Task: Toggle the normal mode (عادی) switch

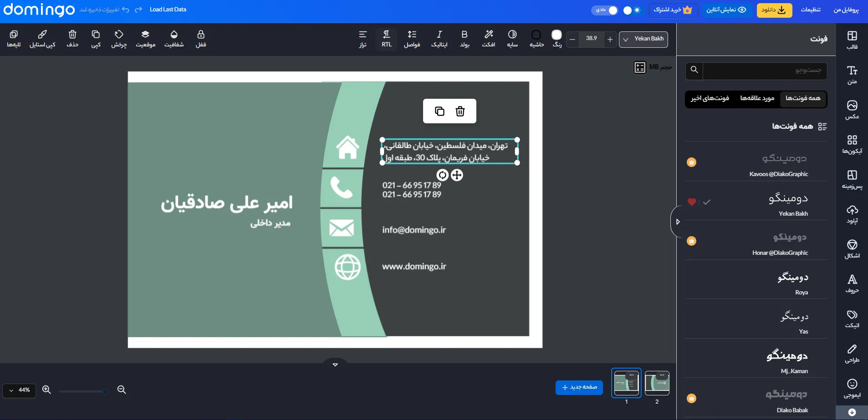Action: (x=605, y=10)
